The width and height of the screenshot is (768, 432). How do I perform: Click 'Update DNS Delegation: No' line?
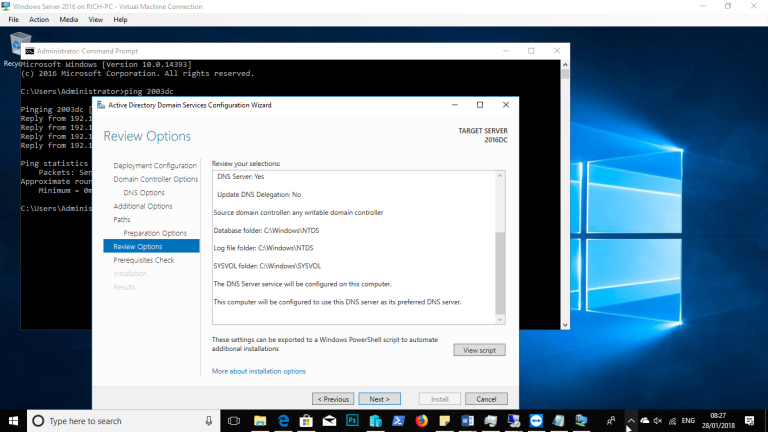[x=259, y=194]
